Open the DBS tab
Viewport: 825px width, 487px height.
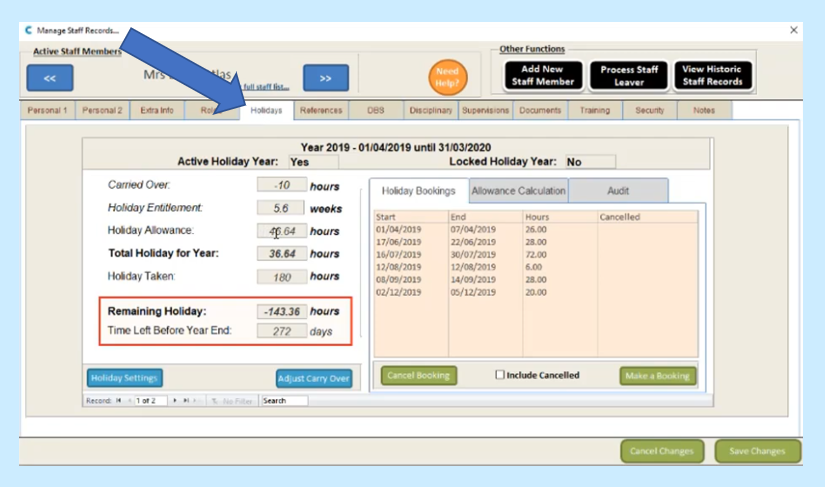click(376, 110)
